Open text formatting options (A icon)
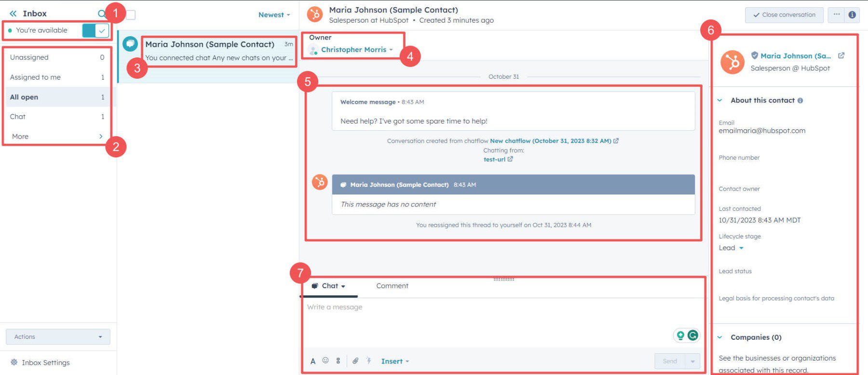Screen dimensions: 868x375 tap(313, 361)
